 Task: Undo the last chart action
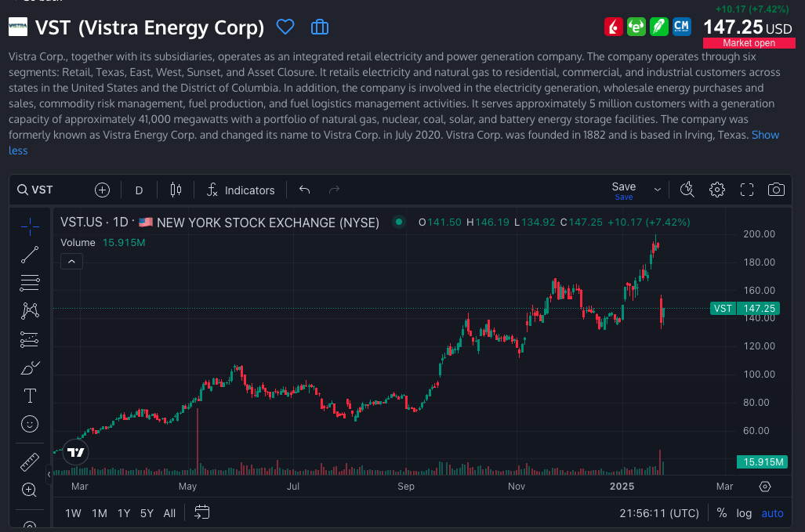tap(304, 190)
